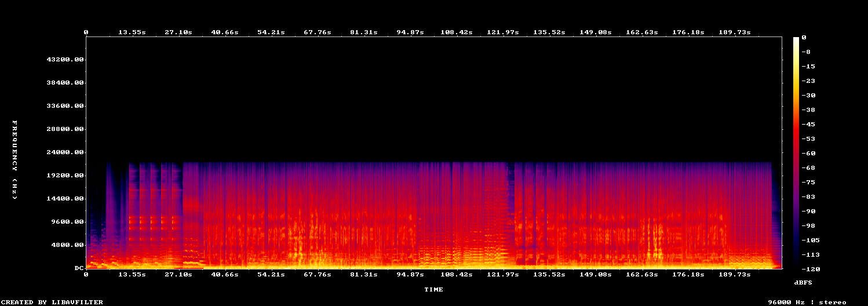This screenshot has width=868, height=306.
Task: Click 67.76s on the top time axis
Action: click(x=318, y=32)
